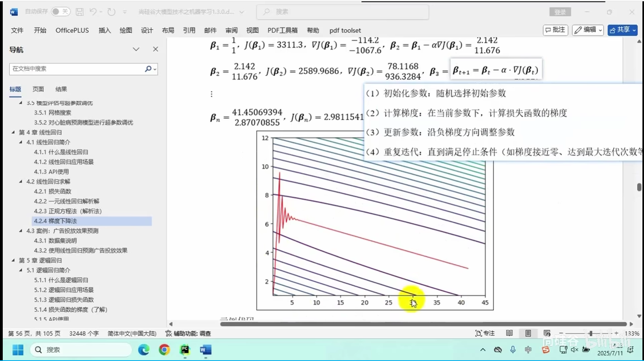Collapse the 5.1 逻辑回归简介 heading
The width and height of the screenshot is (644, 361).
click(x=20, y=270)
